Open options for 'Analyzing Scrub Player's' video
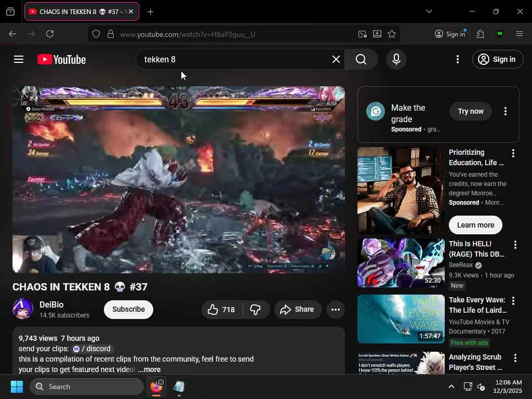Viewport: 532px width, 399px height. (515, 358)
